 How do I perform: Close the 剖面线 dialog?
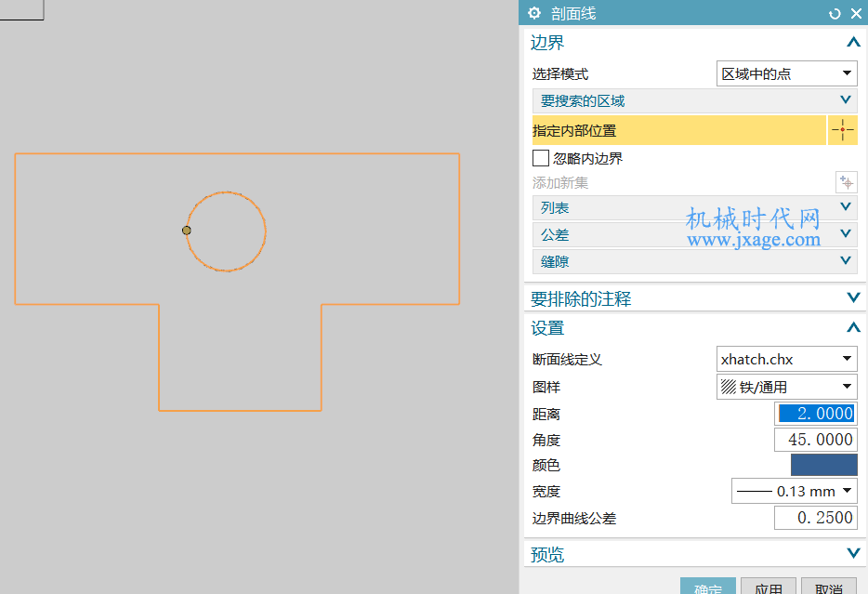pos(856,14)
